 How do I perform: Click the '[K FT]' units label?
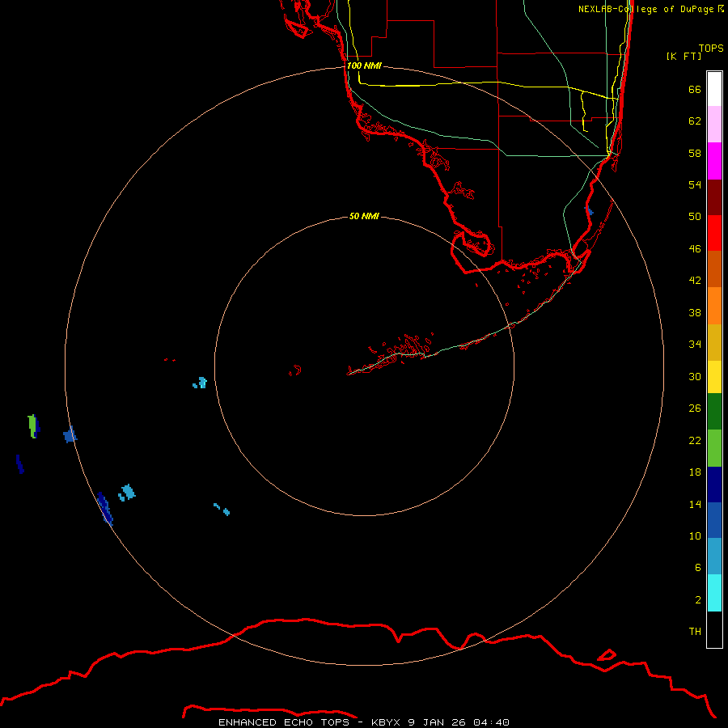tap(684, 57)
